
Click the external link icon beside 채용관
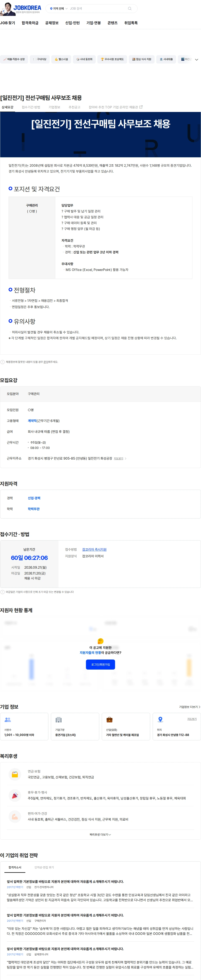[141, 107]
